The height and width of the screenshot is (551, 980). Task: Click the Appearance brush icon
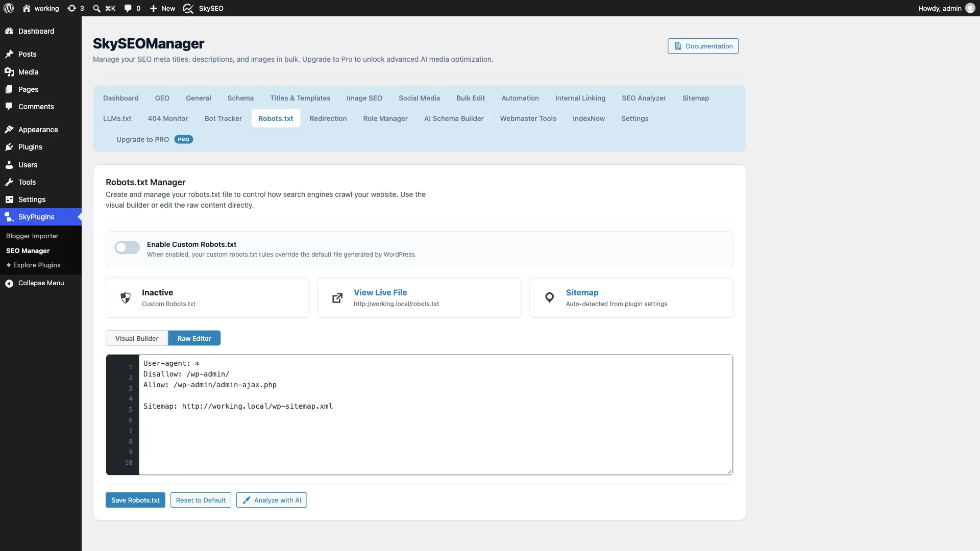[x=9, y=130]
